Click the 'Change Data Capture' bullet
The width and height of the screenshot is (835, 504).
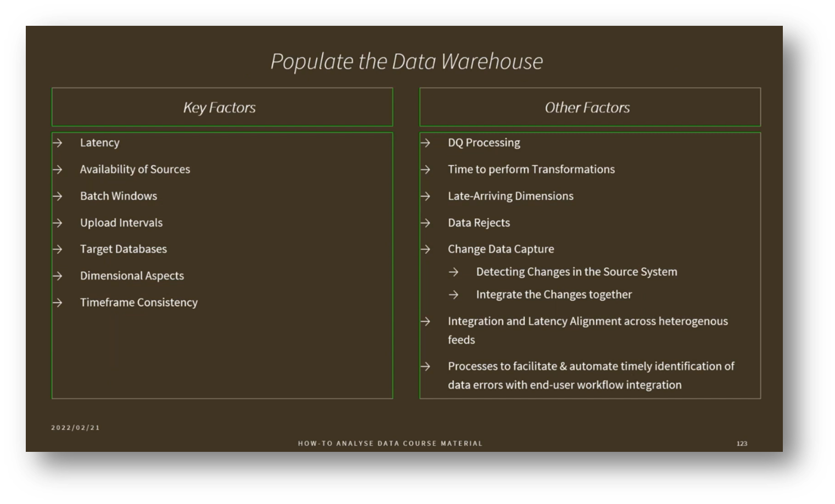[501, 249]
